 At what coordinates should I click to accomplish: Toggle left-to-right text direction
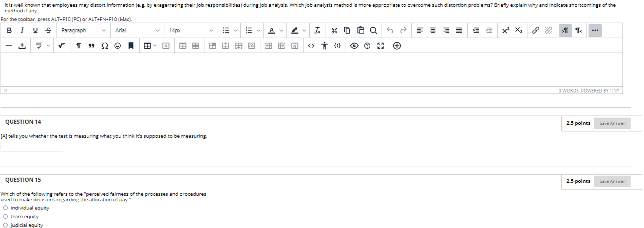[x=566, y=30]
